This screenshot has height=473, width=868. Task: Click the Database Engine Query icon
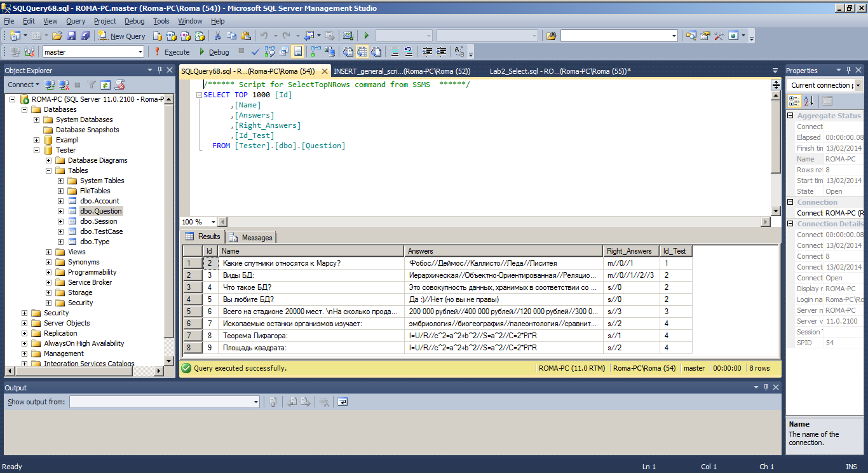[157, 36]
